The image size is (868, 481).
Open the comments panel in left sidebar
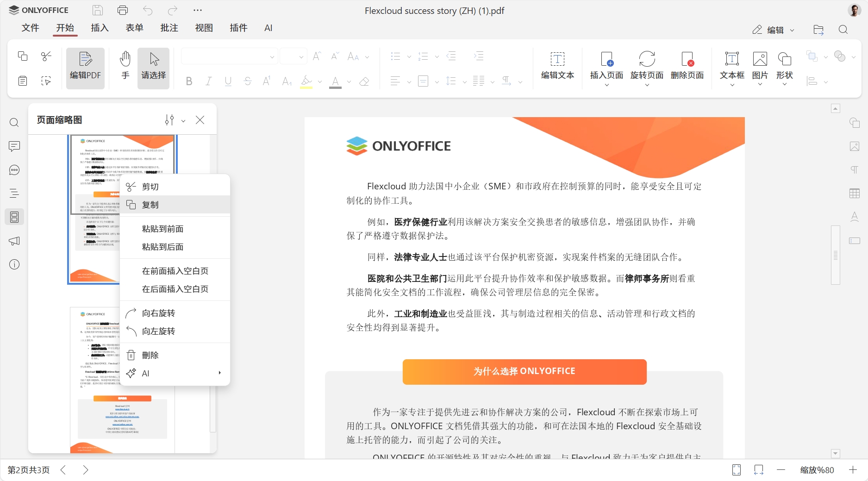[14, 146]
